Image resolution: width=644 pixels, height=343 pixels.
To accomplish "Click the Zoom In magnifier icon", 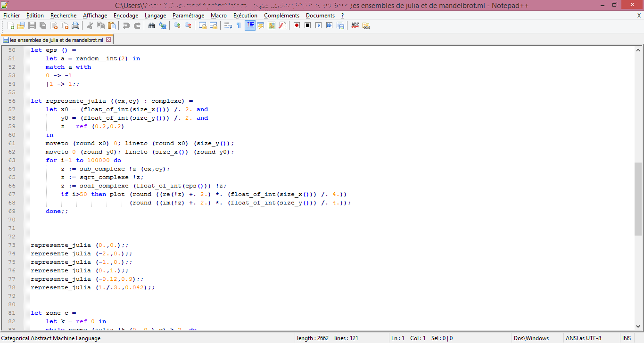I will pyautogui.click(x=177, y=25).
